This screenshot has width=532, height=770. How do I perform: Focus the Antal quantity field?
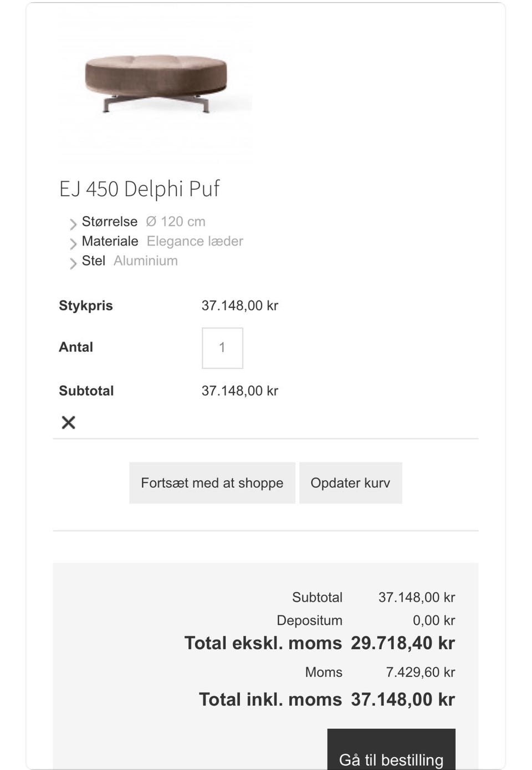coord(222,348)
